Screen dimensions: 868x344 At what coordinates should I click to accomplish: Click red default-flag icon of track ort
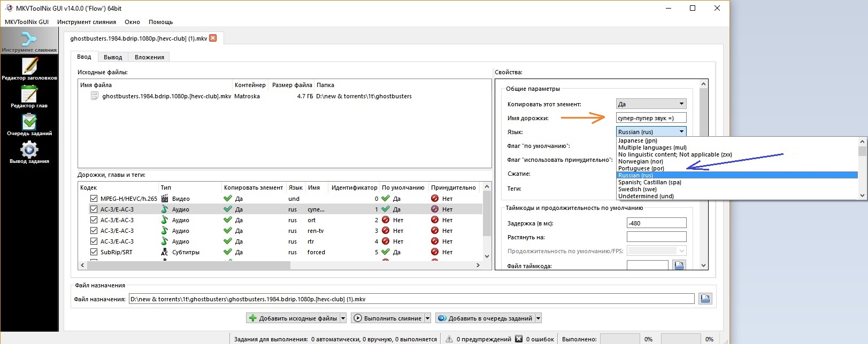pyautogui.click(x=386, y=220)
